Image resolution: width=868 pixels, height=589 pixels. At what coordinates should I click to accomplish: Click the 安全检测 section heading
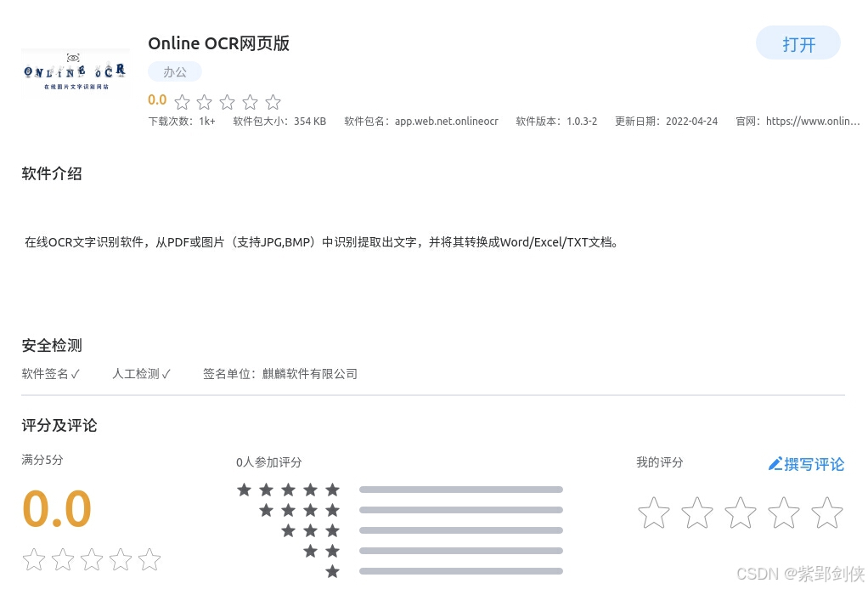52,345
